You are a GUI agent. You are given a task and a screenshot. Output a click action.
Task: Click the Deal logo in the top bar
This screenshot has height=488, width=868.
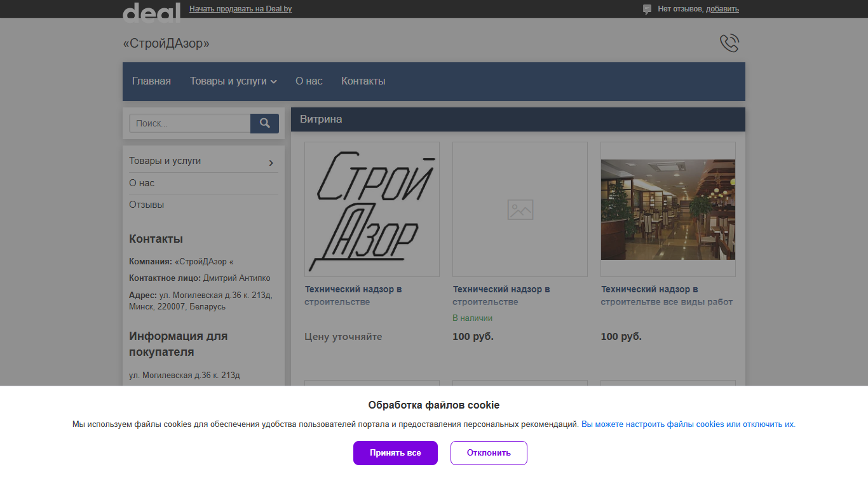point(151,11)
